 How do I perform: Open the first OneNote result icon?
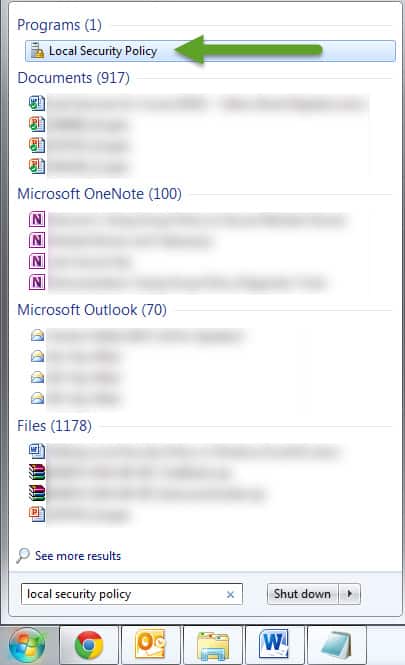click(x=37, y=219)
